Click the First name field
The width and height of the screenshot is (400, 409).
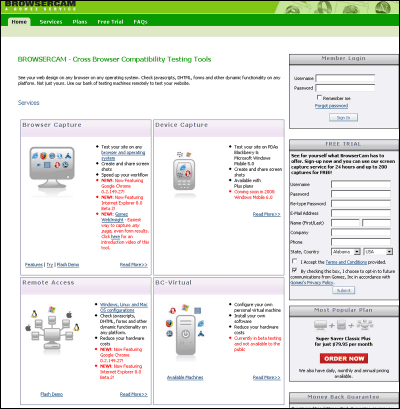(x=345, y=223)
